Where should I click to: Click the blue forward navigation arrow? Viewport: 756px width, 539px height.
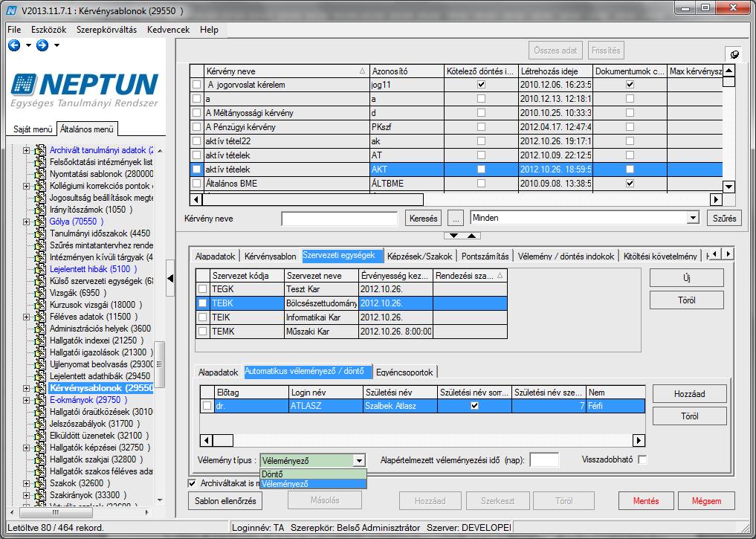pyautogui.click(x=42, y=45)
